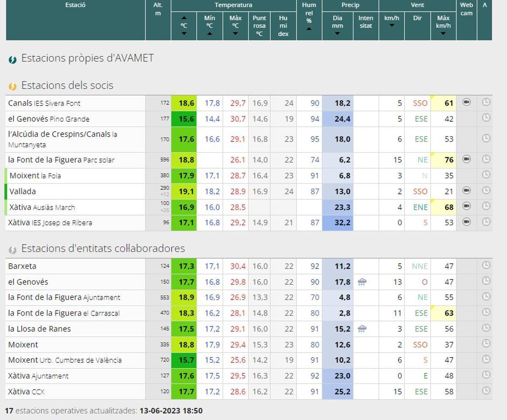The height and width of the screenshot is (420, 507).
Task: Click the AVAMET logo beside Estacions pròpies d'AVAMET
Action: 12,58
